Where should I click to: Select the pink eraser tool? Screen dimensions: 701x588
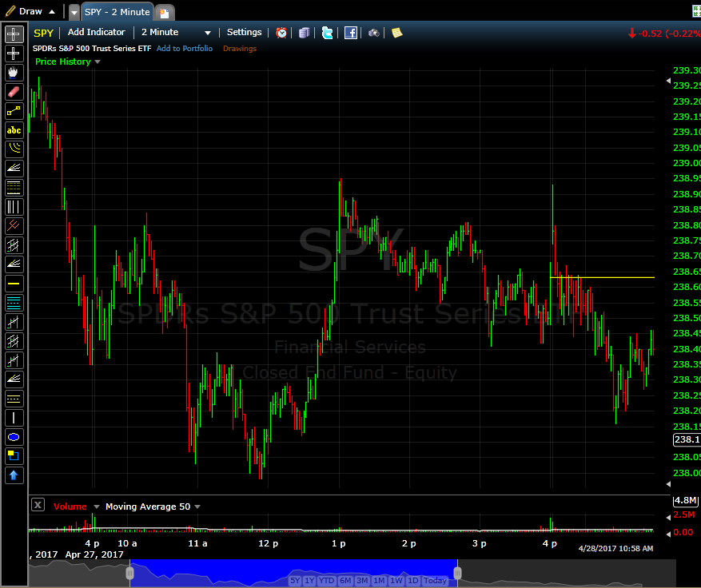pos(14,92)
